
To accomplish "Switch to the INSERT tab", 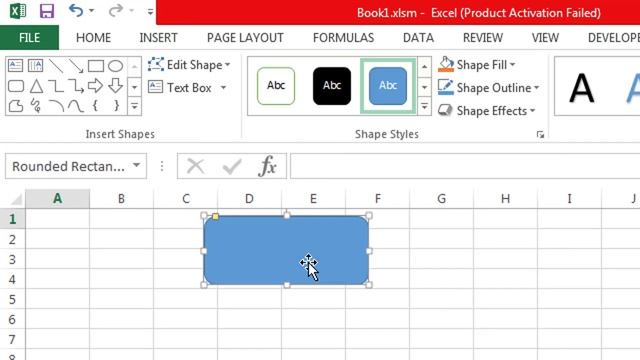I will pyautogui.click(x=158, y=38).
